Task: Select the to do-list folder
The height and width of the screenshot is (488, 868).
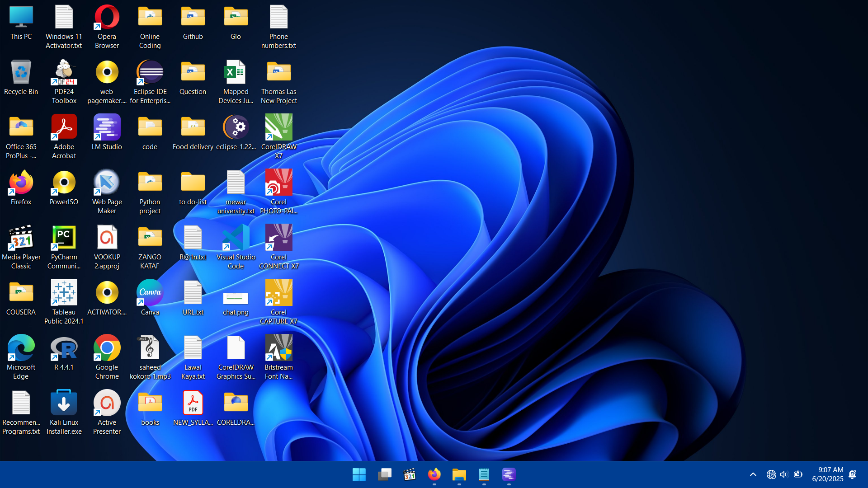Action: coord(193,188)
